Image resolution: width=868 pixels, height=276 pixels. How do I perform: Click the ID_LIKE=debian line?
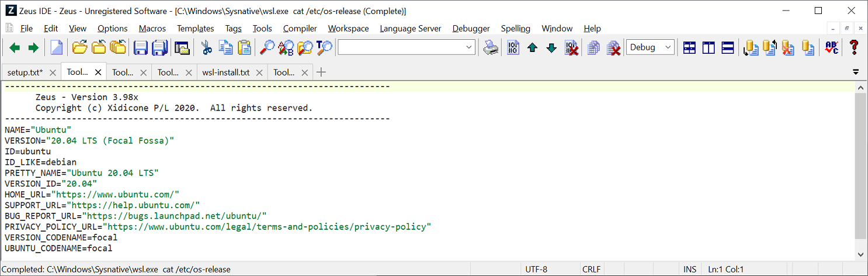click(40, 162)
